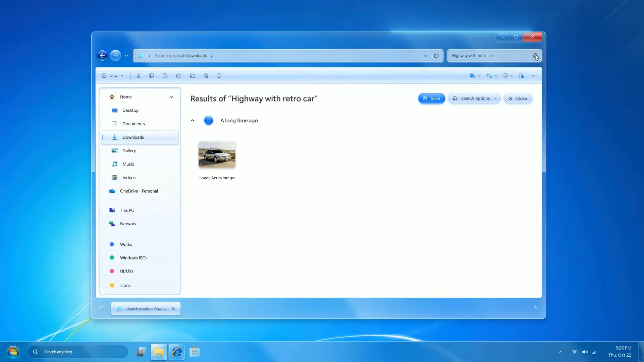Select the pink UI/UXs tag
The image size is (644, 362).
coord(140,271)
